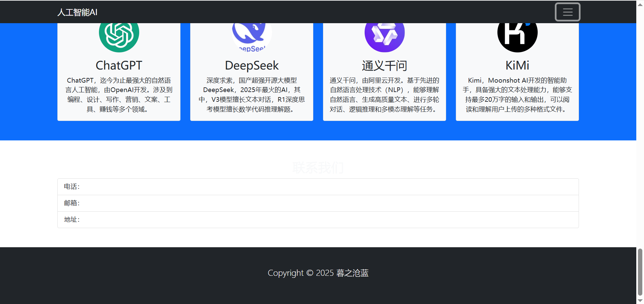Click the KiMi black logo
This screenshot has width=644, height=304.
pos(518,38)
